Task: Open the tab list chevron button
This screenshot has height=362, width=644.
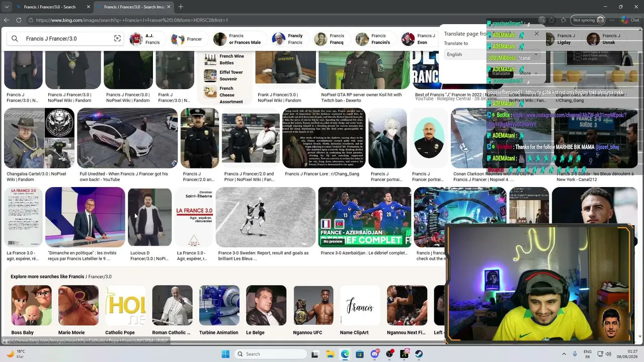Action: 7,7
